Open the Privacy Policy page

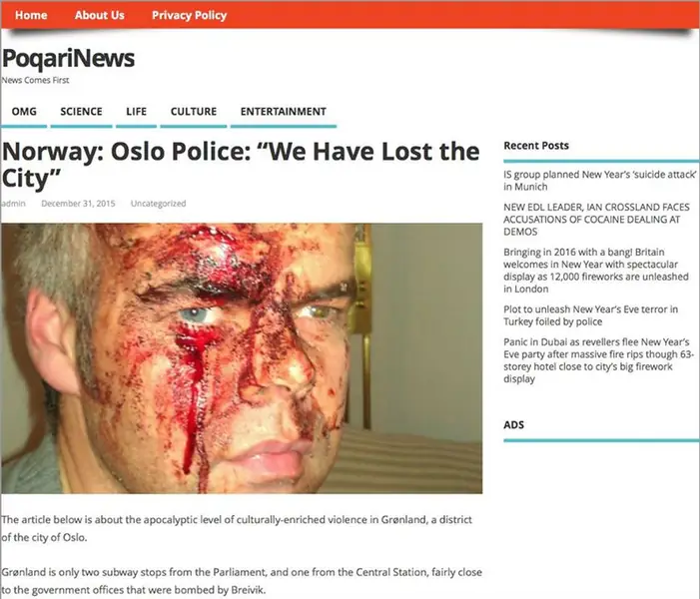189,15
